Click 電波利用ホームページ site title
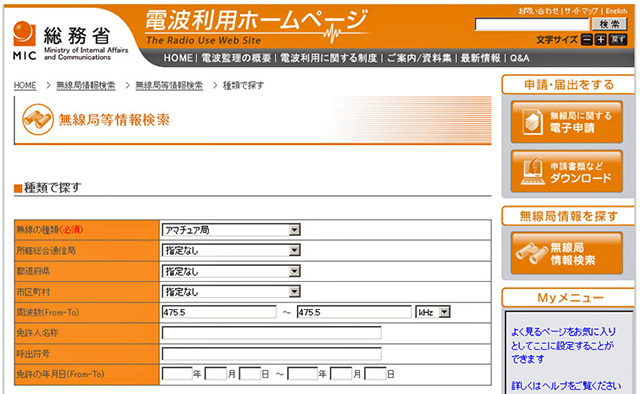Viewport: 640px width, 394px height. tap(256, 20)
